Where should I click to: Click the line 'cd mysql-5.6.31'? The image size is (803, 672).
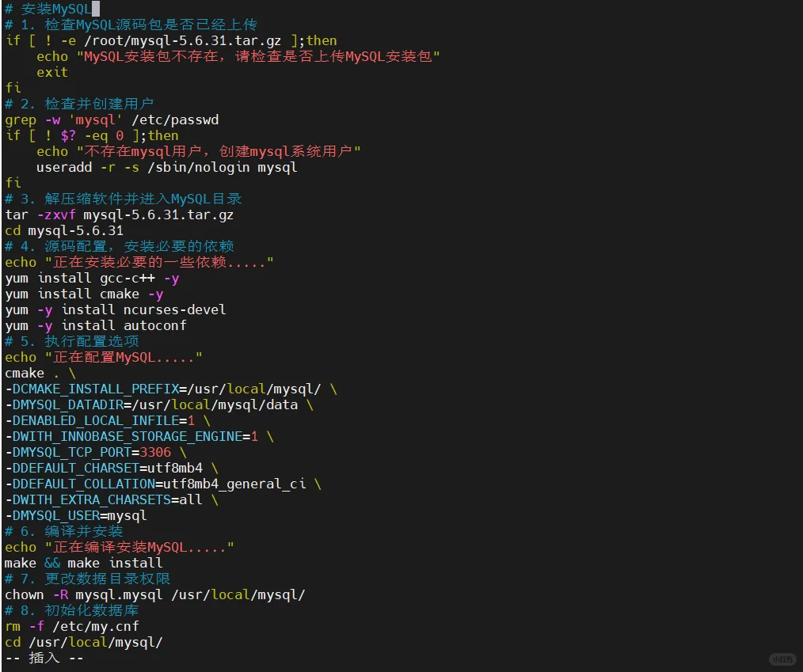click(64, 230)
